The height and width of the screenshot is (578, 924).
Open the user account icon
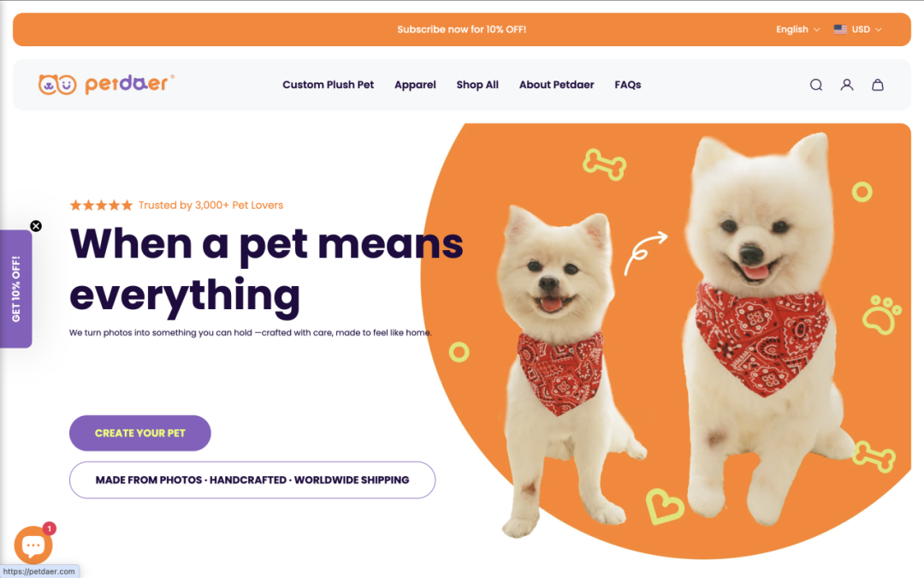[847, 85]
